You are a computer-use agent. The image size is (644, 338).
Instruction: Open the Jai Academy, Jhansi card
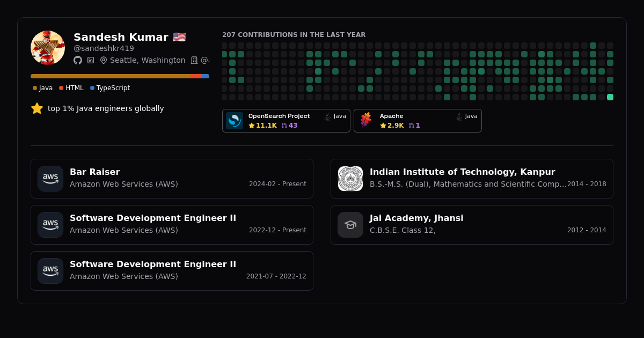click(x=472, y=225)
